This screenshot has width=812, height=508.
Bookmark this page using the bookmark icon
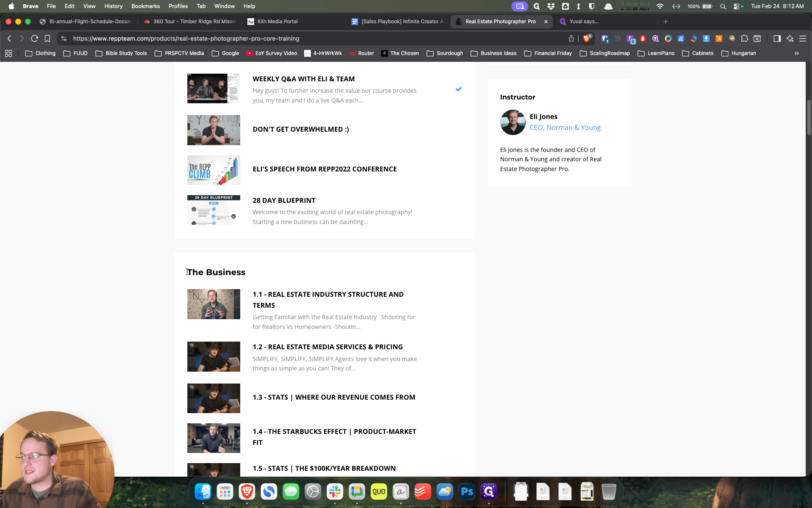[47, 39]
